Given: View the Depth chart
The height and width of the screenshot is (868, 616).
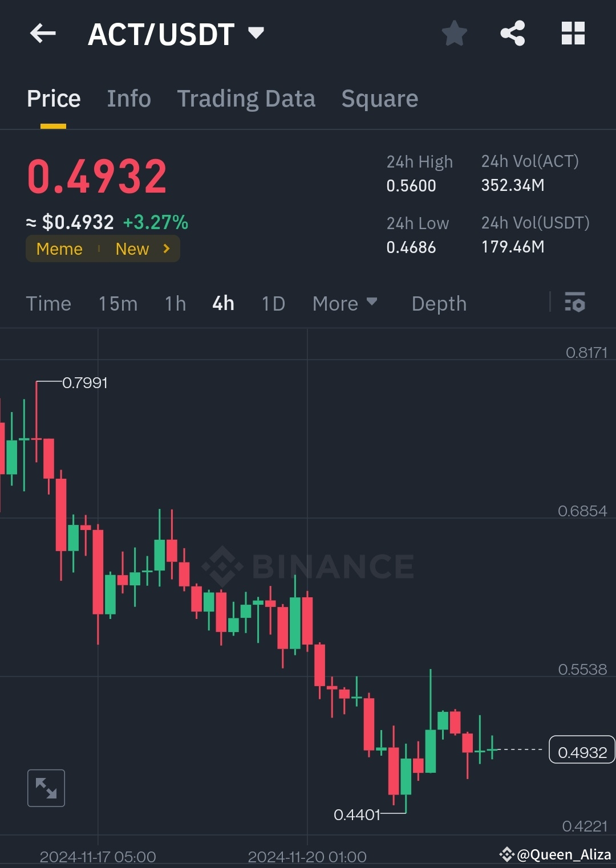Looking at the screenshot, I should [439, 303].
